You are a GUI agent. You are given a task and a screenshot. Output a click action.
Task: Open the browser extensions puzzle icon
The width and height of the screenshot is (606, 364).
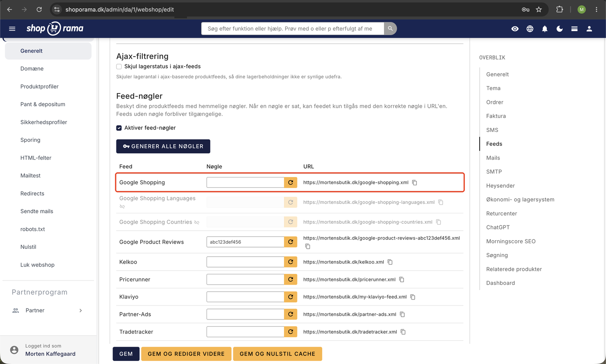pyautogui.click(x=560, y=9)
